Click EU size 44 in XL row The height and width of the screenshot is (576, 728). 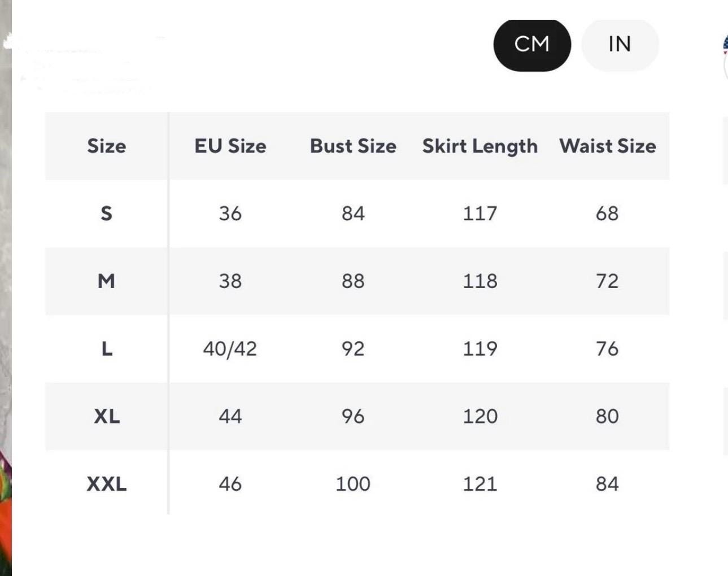230,416
